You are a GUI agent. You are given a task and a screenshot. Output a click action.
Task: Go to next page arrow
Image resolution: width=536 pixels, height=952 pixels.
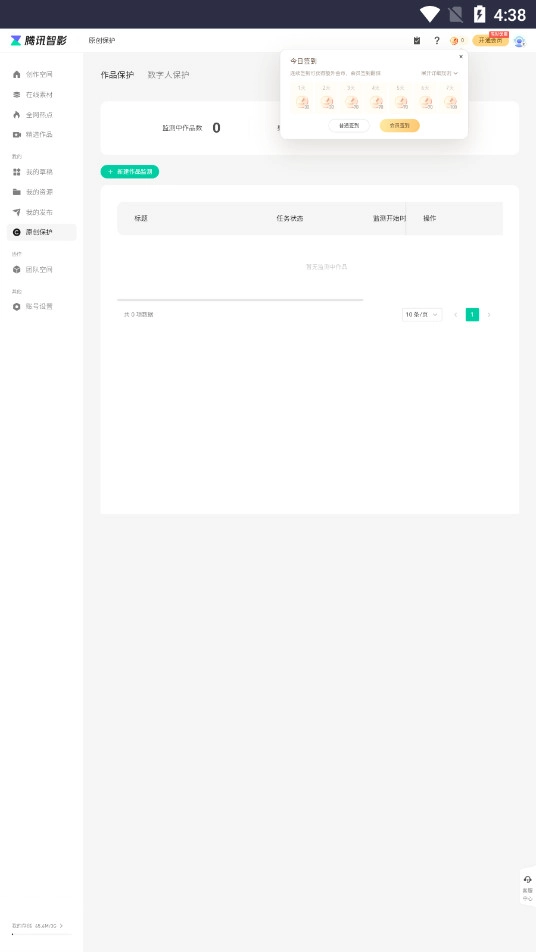489,314
